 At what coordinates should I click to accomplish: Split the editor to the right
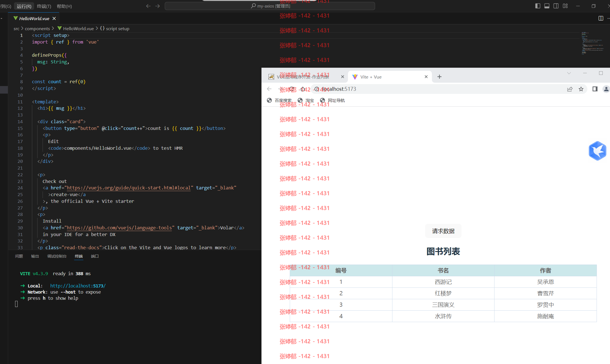pos(601,18)
